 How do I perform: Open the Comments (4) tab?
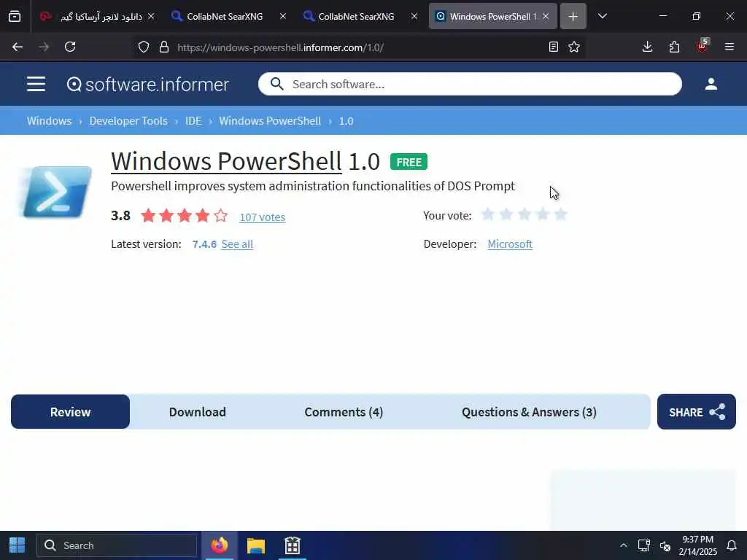(x=344, y=412)
